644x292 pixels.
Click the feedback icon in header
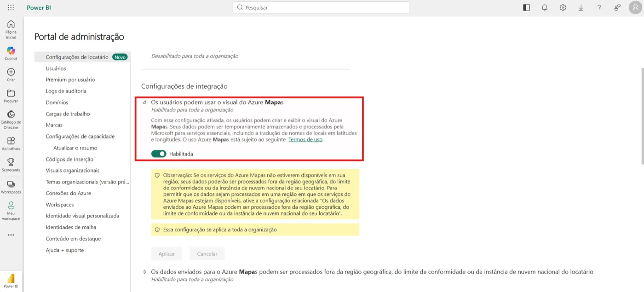617,7
